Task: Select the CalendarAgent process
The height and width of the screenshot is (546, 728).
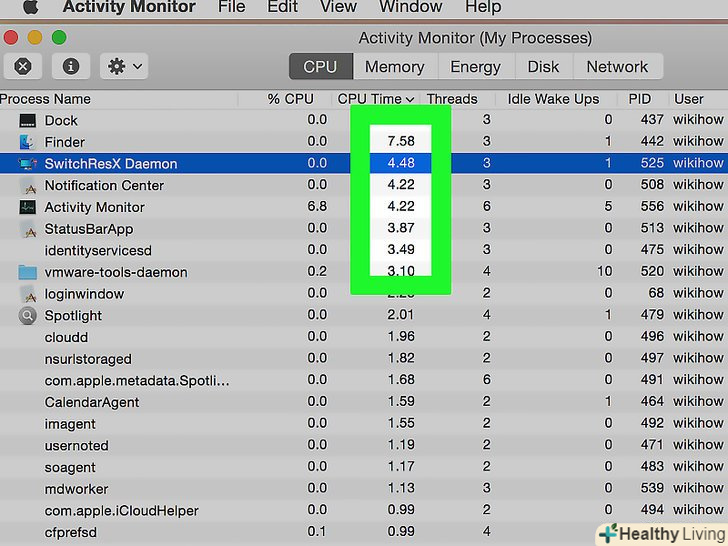Action: [x=92, y=402]
